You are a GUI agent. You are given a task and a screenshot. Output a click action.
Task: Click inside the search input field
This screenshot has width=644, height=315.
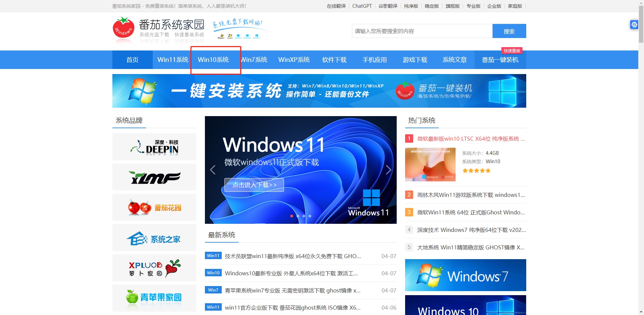[x=421, y=31]
